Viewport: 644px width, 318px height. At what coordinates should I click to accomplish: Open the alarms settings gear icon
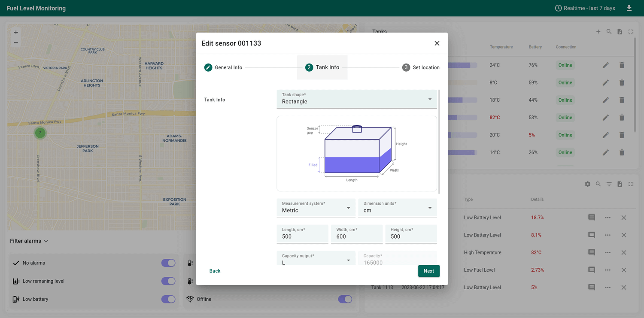click(587, 184)
